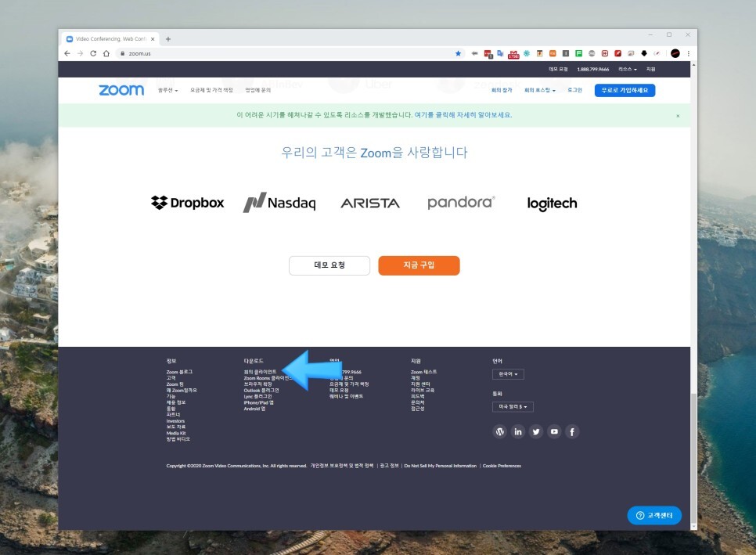Viewport: 756px width, 555px height.
Task: Open the Android 앱 footer link
Action: click(254, 409)
